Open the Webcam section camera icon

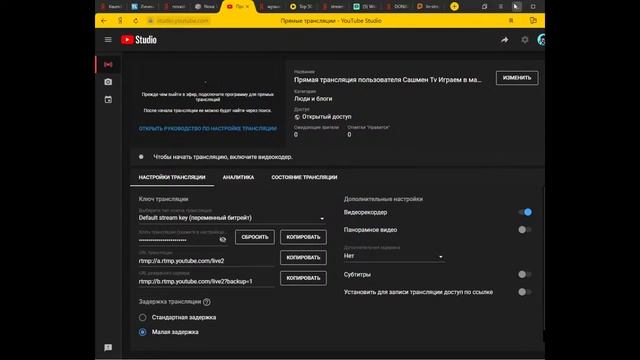(x=108, y=82)
